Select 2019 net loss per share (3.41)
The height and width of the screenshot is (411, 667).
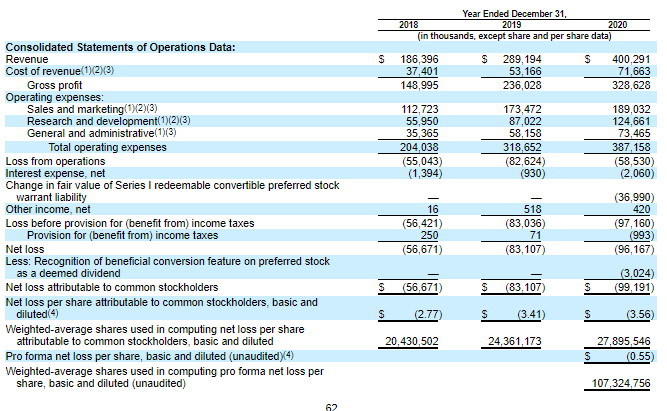pyautogui.click(x=531, y=314)
